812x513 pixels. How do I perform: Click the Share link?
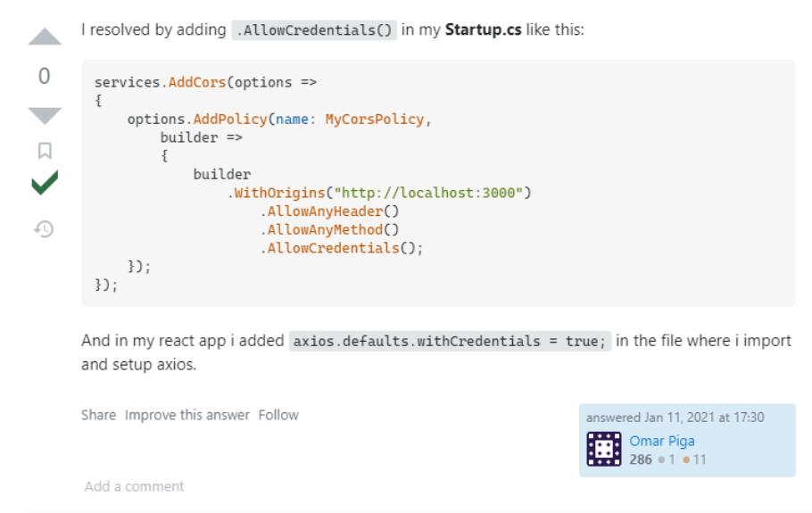(98, 415)
